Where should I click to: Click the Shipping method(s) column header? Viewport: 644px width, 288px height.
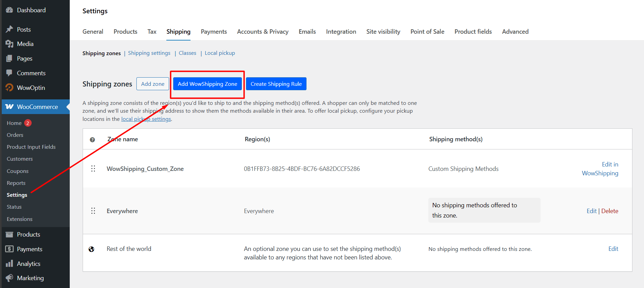click(456, 139)
